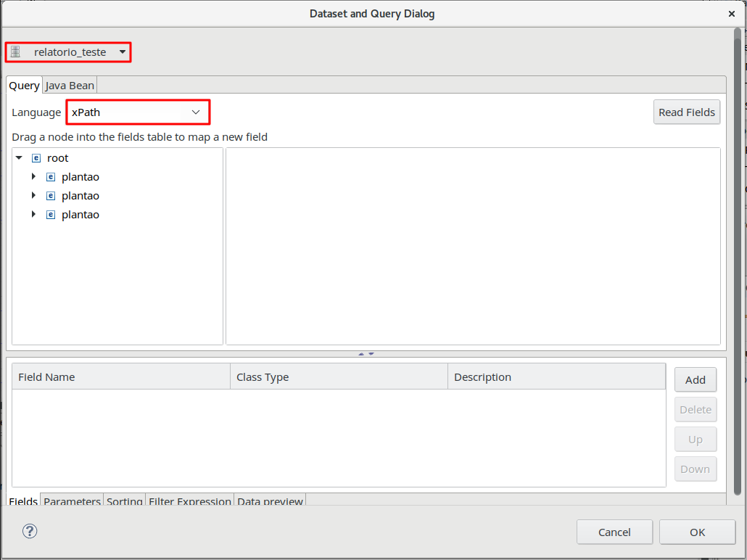The height and width of the screenshot is (560, 747).
Task: Go to the Data preview tab
Action: click(x=270, y=501)
